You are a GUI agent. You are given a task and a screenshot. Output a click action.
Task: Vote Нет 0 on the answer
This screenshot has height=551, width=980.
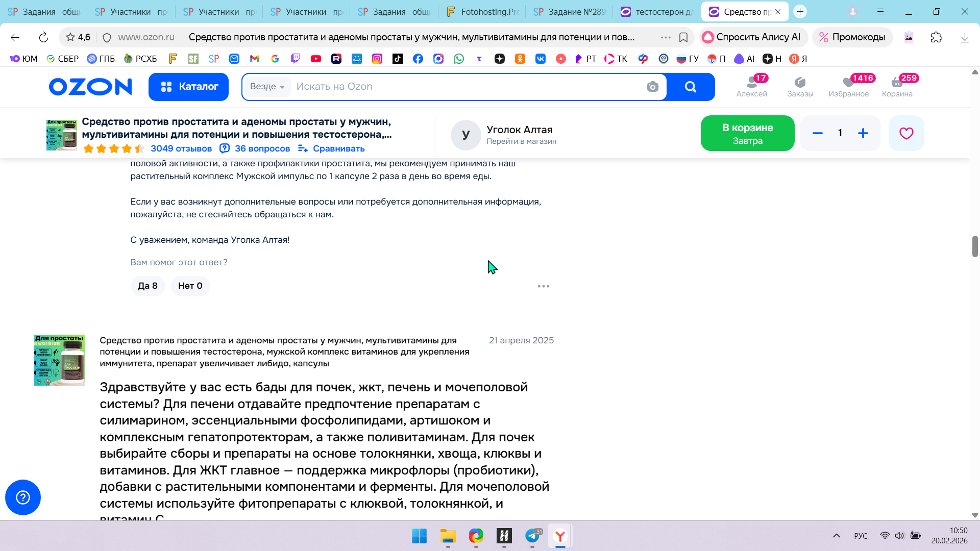[190, 286]
